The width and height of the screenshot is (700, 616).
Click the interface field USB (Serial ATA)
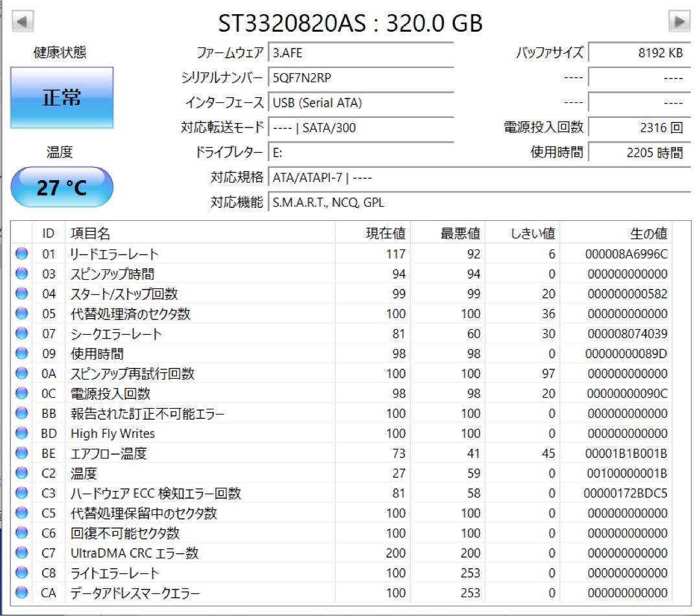361,103
